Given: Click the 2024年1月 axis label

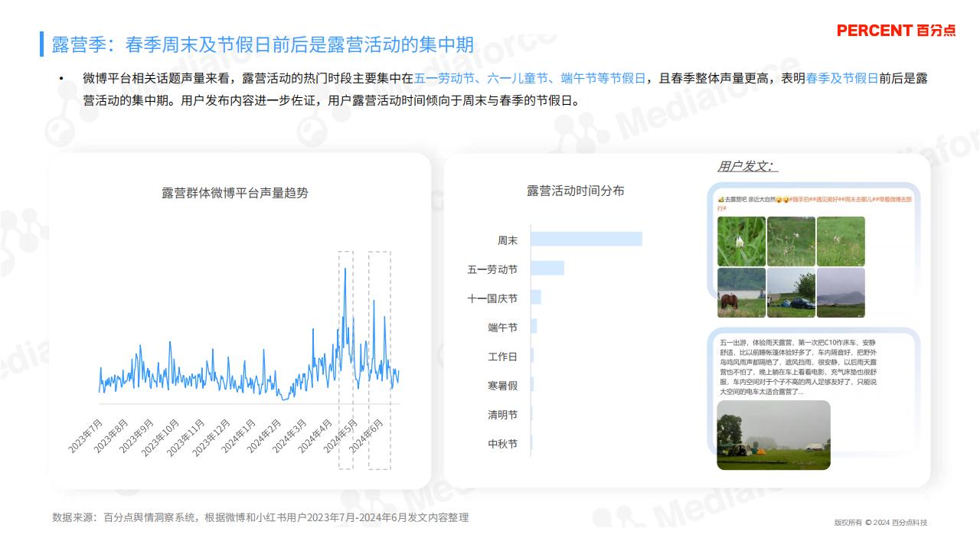Looking at the screenshot, I should point(238,436).
